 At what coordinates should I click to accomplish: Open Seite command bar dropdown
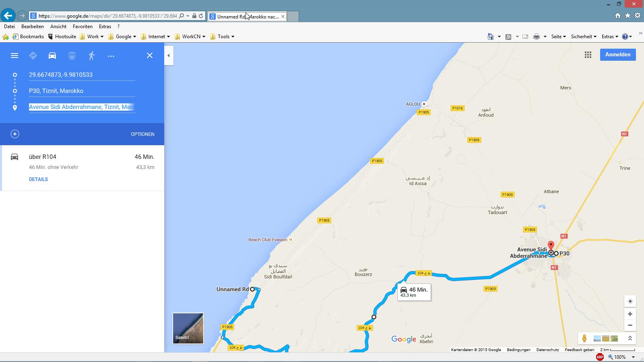click(x=558, y=37)
